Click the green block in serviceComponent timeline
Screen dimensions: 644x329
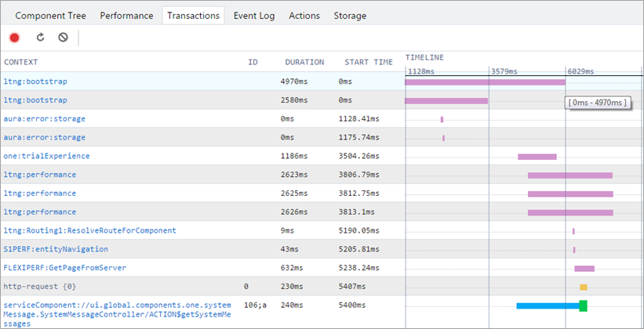(x=584, y=305)
